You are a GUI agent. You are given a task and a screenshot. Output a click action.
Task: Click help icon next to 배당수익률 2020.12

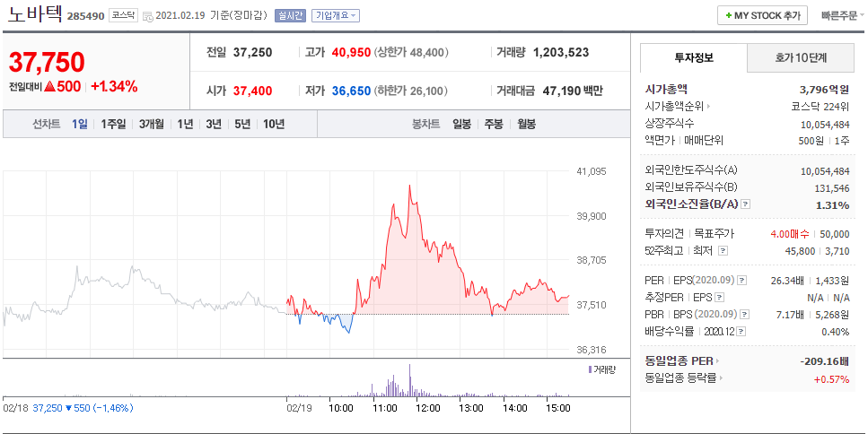tap(741, 333)
